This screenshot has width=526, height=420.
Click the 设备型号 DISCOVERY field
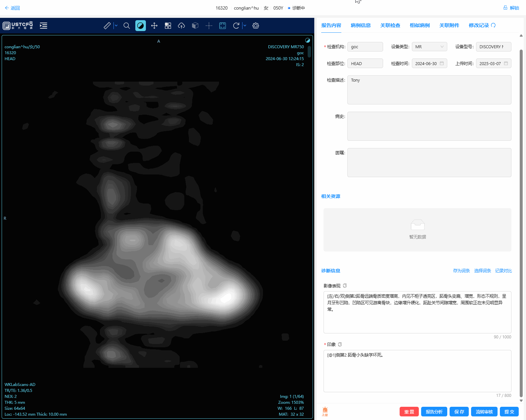point(494,47)
